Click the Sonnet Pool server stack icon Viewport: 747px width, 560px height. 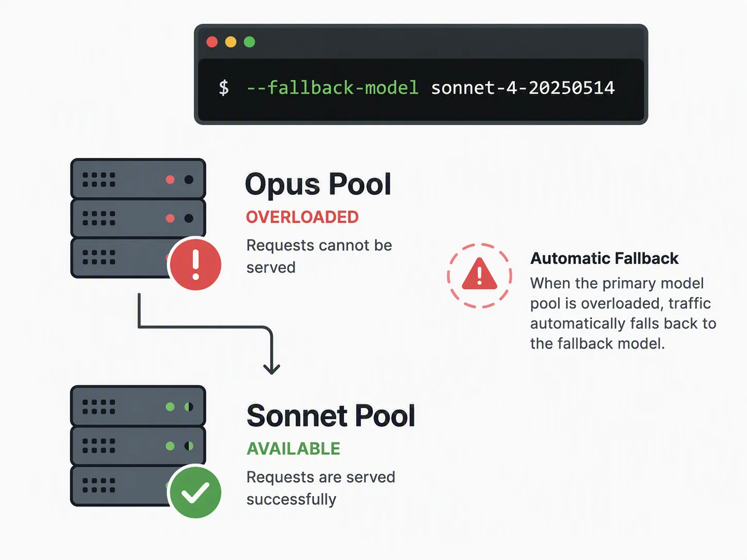[138, 446]
